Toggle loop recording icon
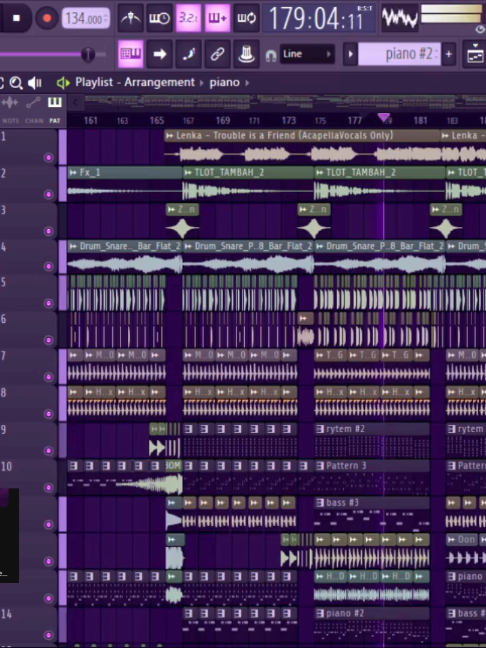The height and width of the screenshot is (648, 486). point(246,18)
